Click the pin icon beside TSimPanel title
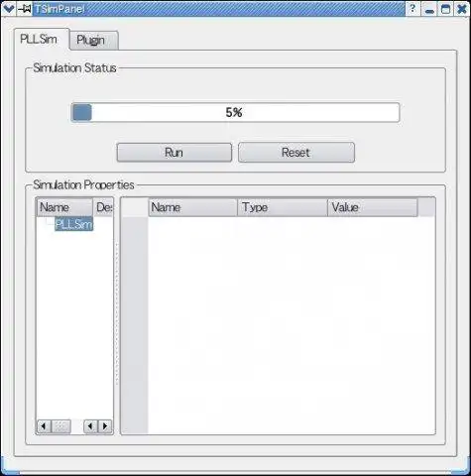The width and height of the screenshot is (471, 476). 24,9
